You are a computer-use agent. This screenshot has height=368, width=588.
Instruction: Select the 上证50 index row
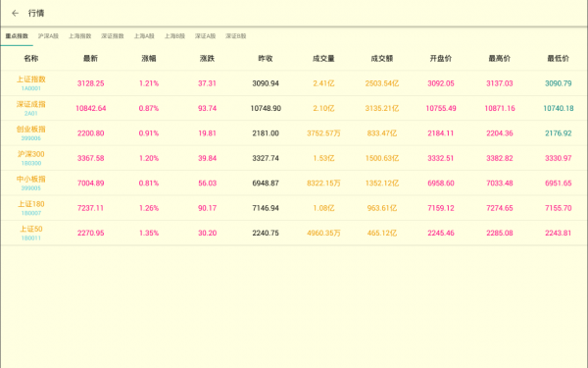(294, 233)
